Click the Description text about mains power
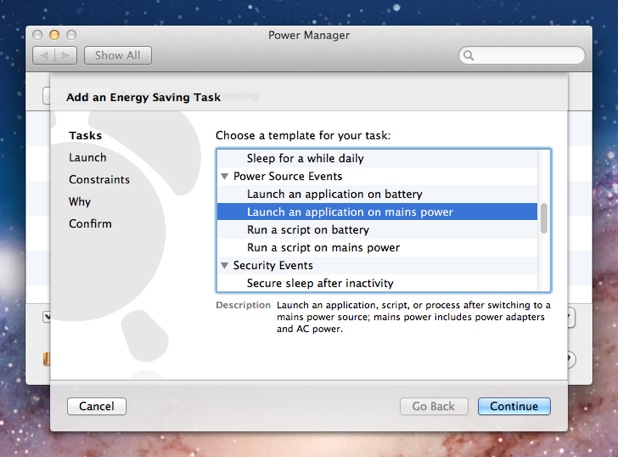Screen dimensions: 618x457 click(x=413, y=317)
